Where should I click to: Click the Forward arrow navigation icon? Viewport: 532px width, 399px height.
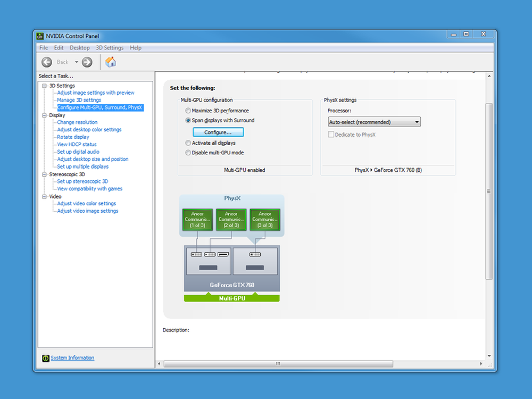(87, 62)
